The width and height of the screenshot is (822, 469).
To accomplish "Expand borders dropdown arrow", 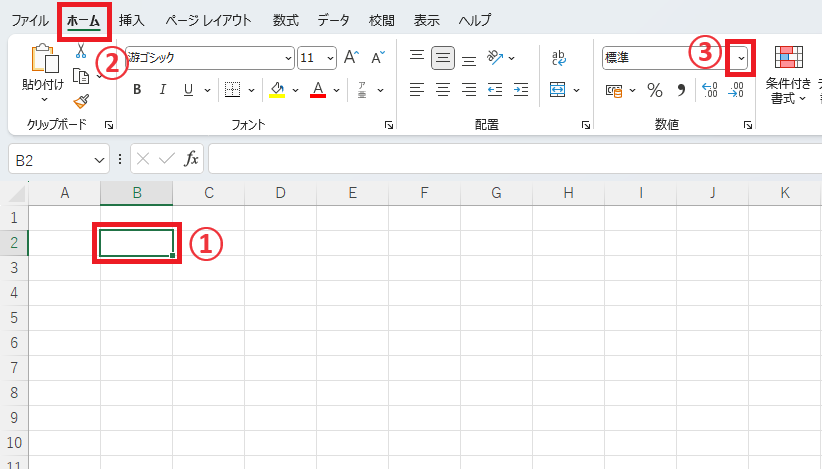I will pyautogui.click(x=251, y=90).
